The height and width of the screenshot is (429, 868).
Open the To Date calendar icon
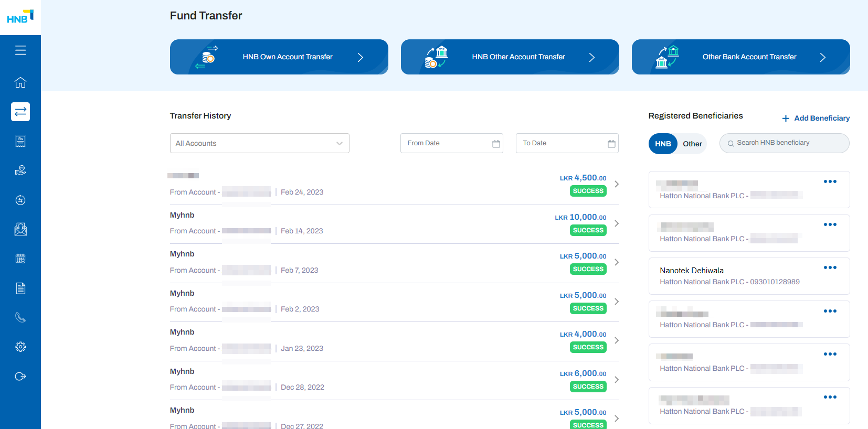pyautogui.click(x=611, y=144)
